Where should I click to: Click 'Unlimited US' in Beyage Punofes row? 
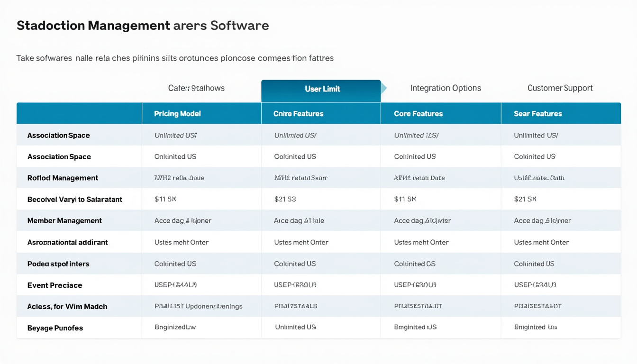pos(296,328)
